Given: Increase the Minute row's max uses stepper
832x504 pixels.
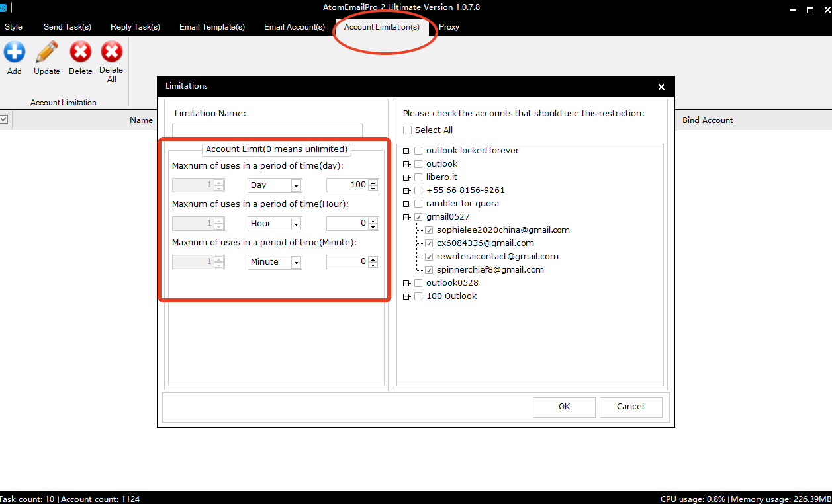Looking at the screenshot, I should pos(374,259).
